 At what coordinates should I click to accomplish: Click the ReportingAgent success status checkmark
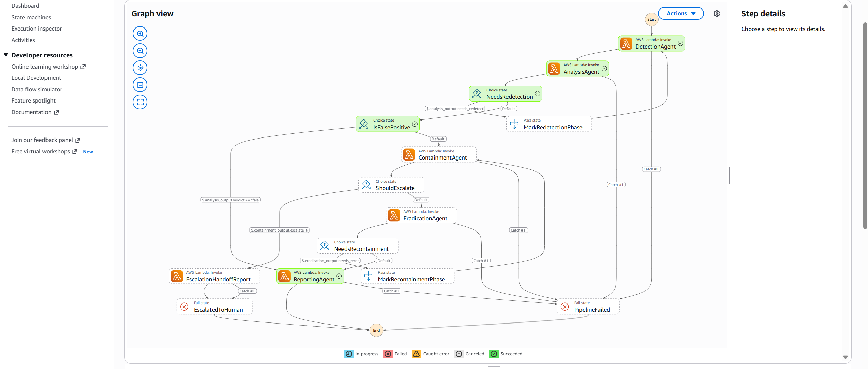pyautogui.click(x=339, y=276)
